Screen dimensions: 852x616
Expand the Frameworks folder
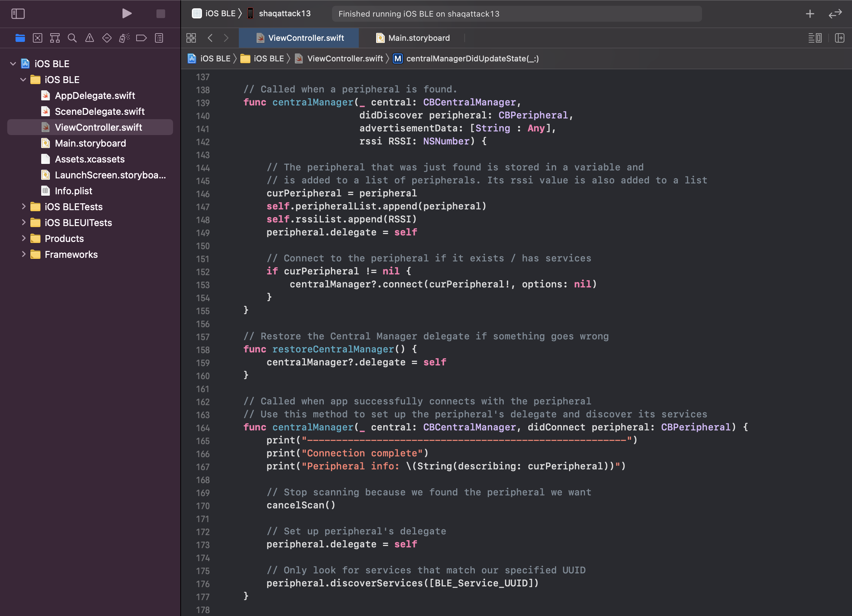pyautogui.click(x=23, y=254)
